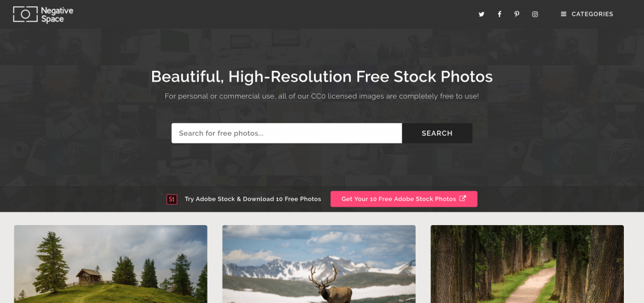
Task: Open the Pinterest icon link
Action: coord(517,14)
